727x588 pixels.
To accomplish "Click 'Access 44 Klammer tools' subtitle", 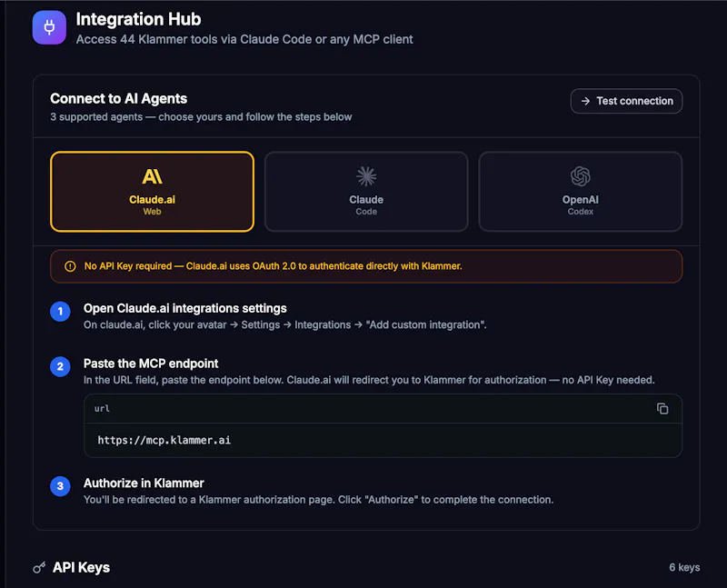I will pyautogui.click(x=244, y=39).
